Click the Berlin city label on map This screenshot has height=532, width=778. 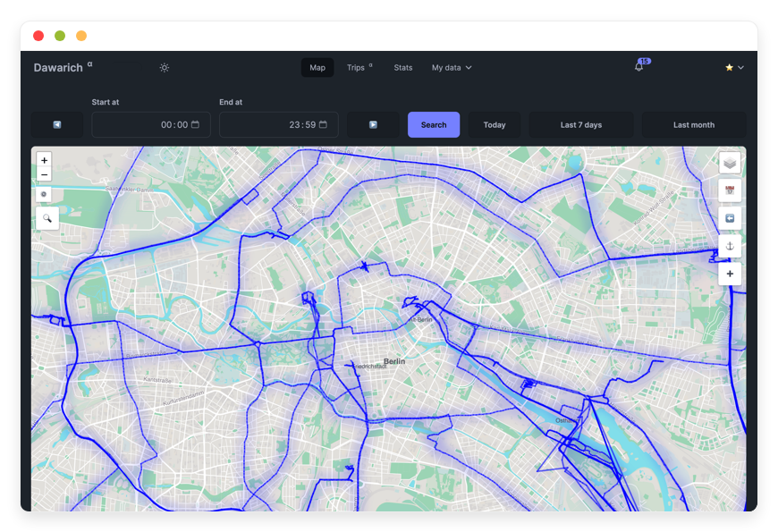tap(394, 361)
